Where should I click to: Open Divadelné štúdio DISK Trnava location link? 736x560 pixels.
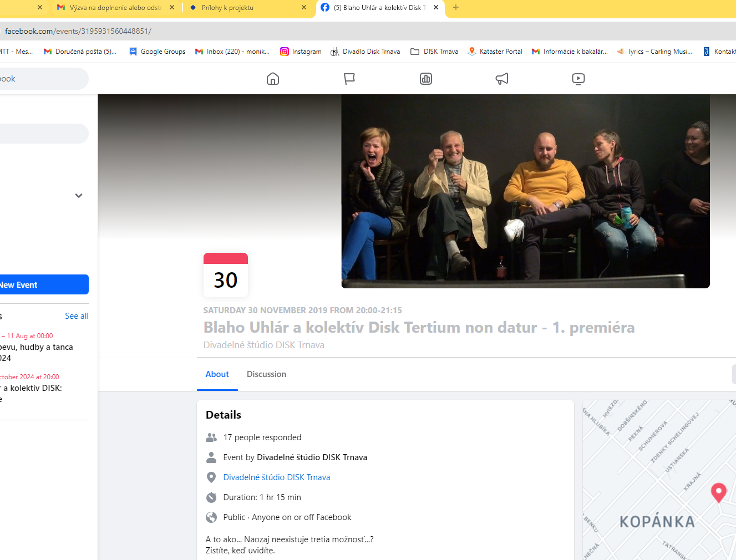276,477
